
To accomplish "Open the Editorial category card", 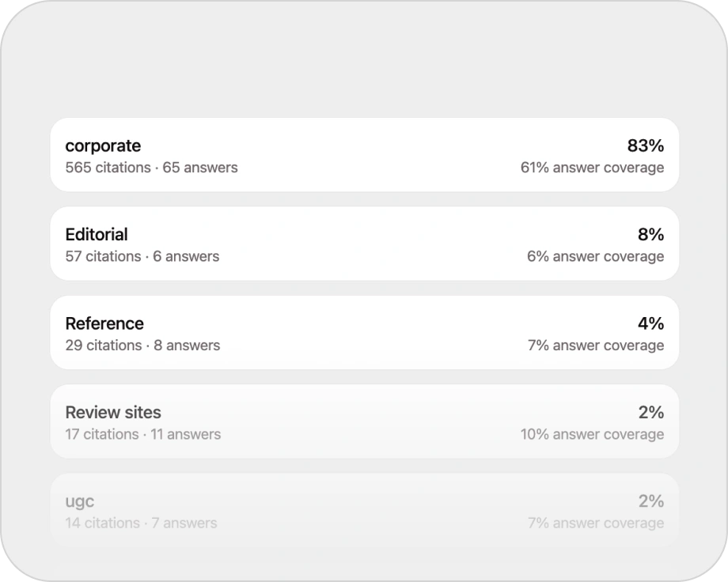I will (x=364, y=244).
